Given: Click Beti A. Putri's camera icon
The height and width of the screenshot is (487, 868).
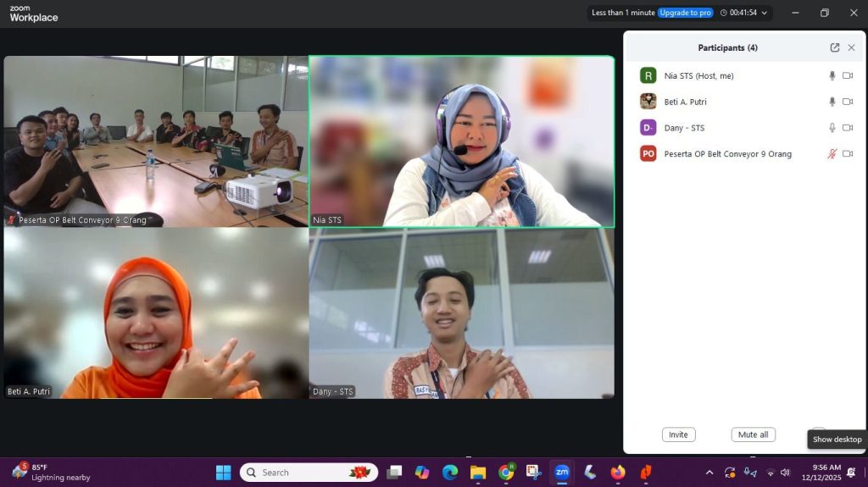Looking at the screenshot, I should pyautogui.click(x=848, y=102).
